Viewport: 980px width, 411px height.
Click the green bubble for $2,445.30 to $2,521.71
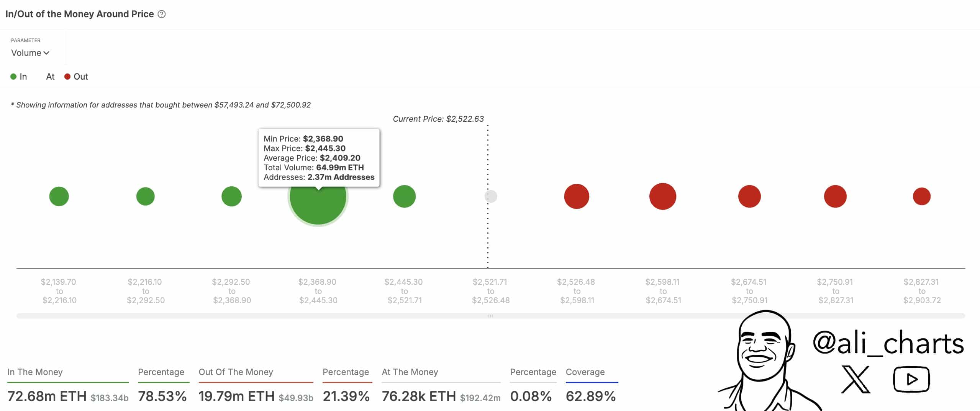[x=405, y=196]
